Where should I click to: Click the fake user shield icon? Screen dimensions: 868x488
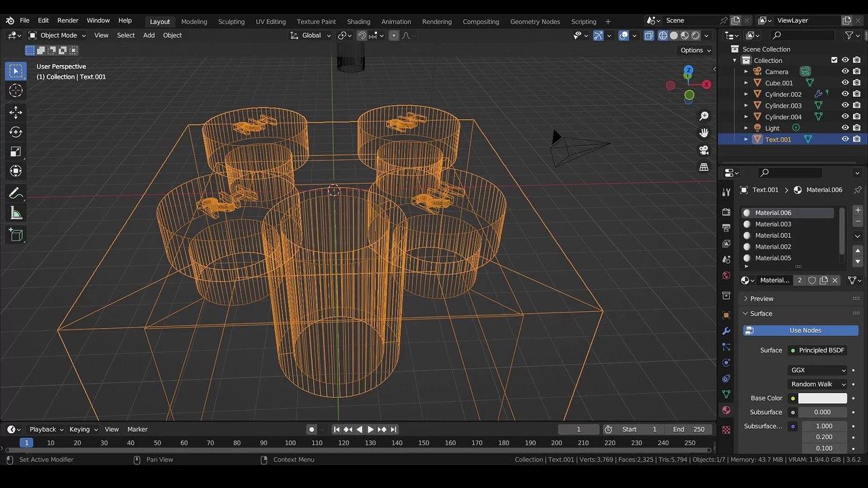click(x=812, y=281)
